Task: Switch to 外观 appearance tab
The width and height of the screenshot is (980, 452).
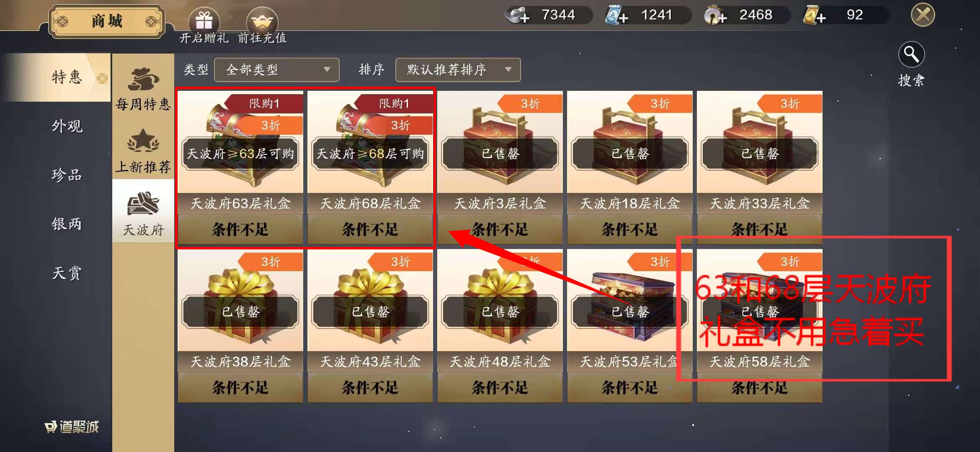Action: tap(67, 126)
